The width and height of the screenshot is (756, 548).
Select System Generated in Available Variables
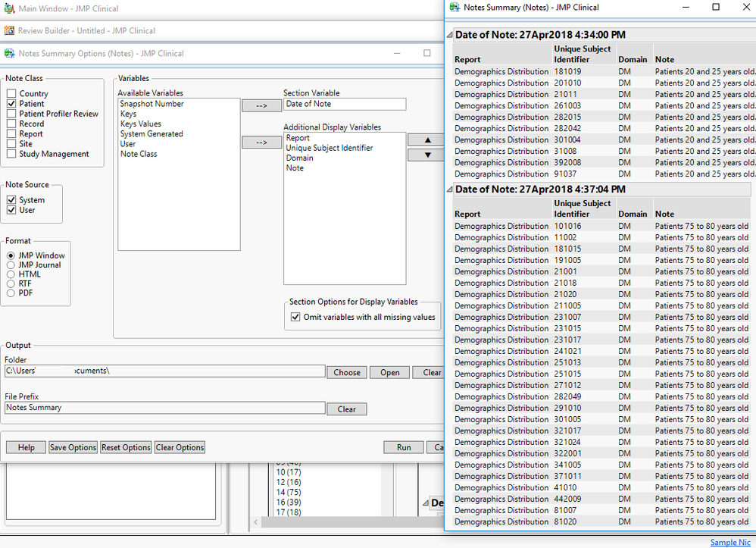pos(152,134)
